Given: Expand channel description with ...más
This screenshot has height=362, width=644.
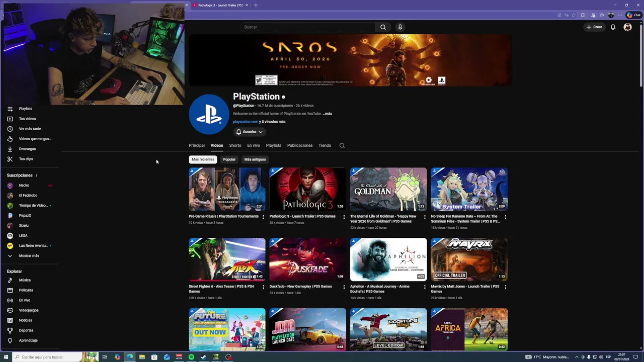Looking at the screenshot, I should [x=327, y=114].
